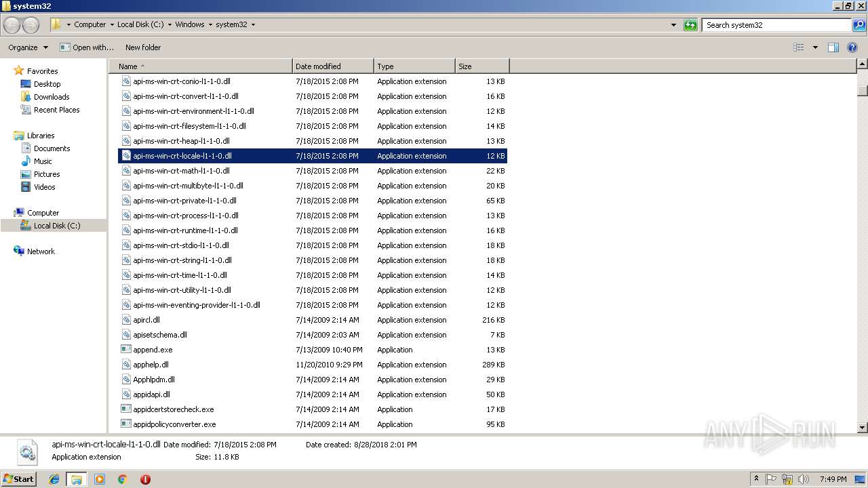This screenshot has height=488, width=868.
Task: Expand the dropdown arrow after system32 breadcrumb
Action: pyautogui.click(x=254, y=25)
